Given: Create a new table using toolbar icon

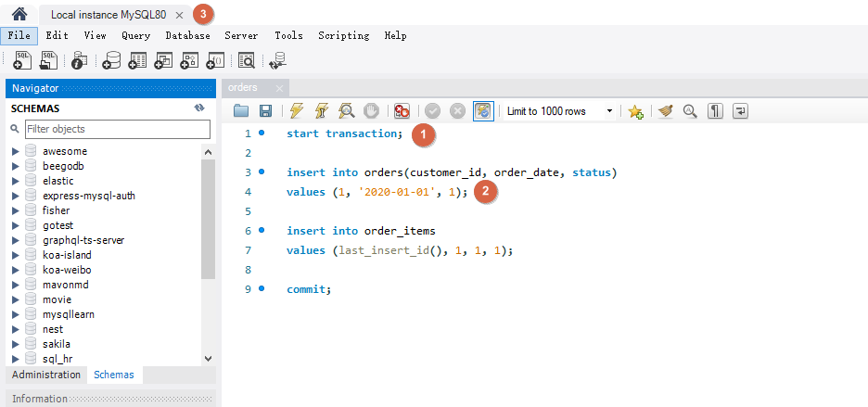Looking at the screenshot, I should click(138, 61).
